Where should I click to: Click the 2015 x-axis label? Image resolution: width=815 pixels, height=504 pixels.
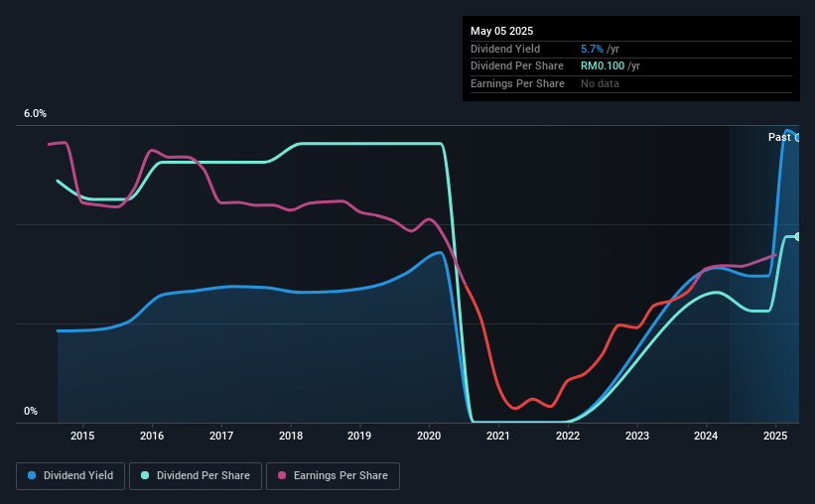(x=82, y=436)
